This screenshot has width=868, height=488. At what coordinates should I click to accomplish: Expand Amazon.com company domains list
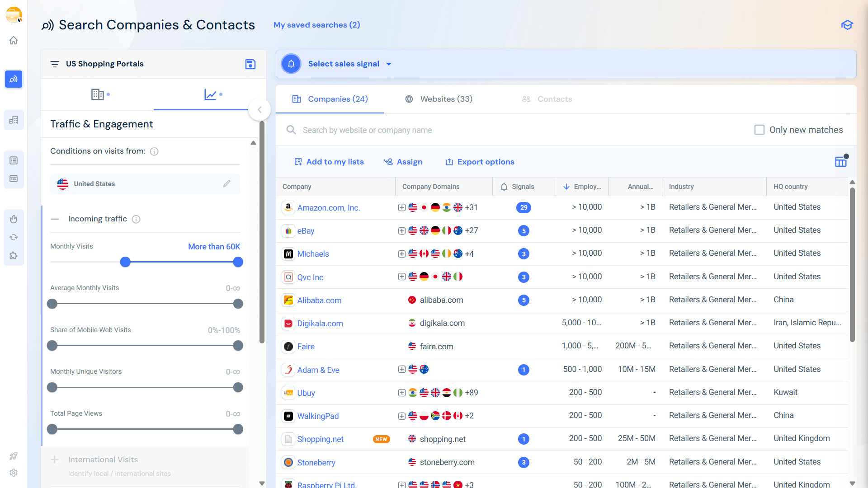(x=401, y=207)
